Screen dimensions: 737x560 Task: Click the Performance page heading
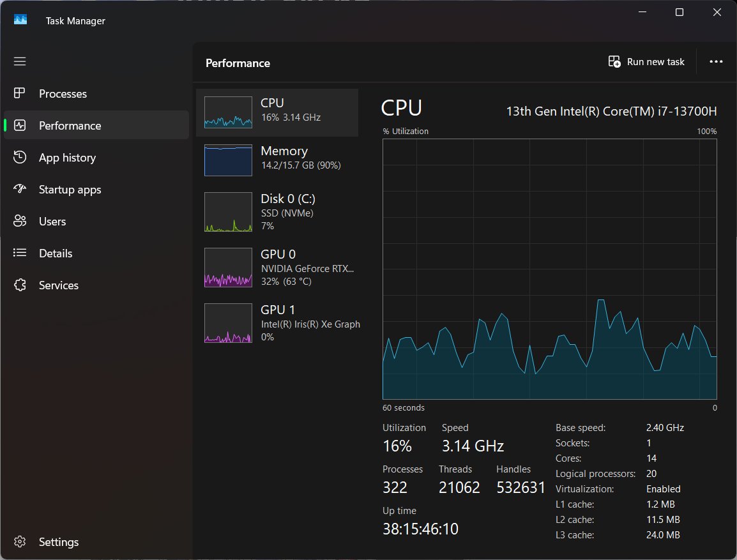(x=238, y=63)
